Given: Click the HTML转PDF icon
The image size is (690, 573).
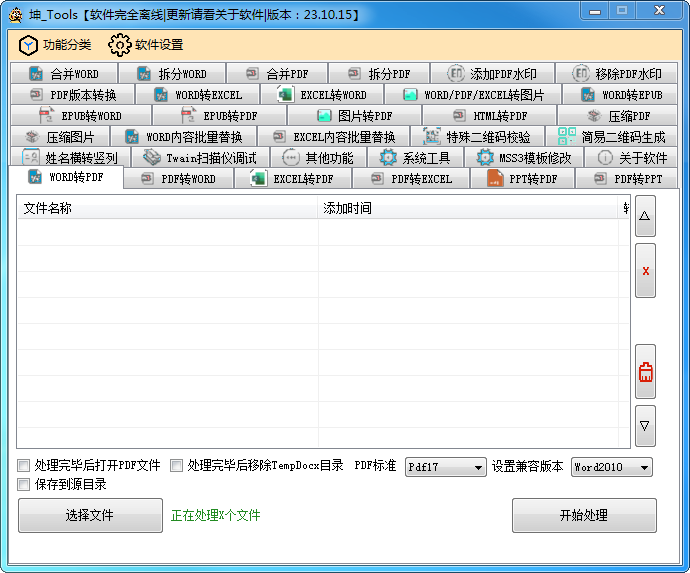Looking at the screenshot, I should click(x=459, y=115).
